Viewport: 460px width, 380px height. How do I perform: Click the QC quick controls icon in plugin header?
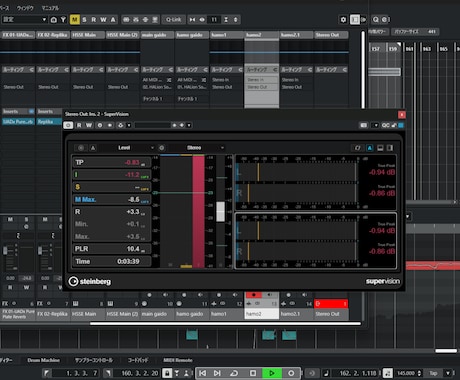click(386, 125)
